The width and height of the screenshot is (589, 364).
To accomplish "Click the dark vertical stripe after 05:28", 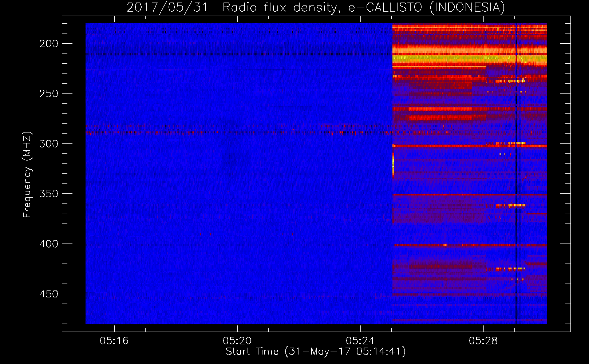I will [x=516, y=174].
